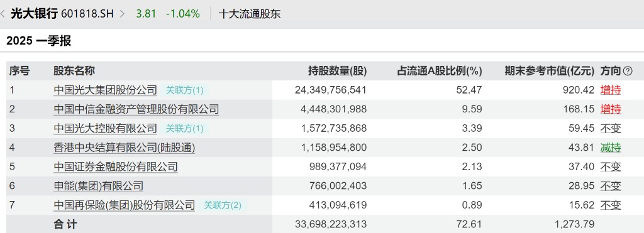This screenshot has height=233, width=644.
Task: Click 增持 direction for 中国光大集团 row
Action: tap(611, 90)
